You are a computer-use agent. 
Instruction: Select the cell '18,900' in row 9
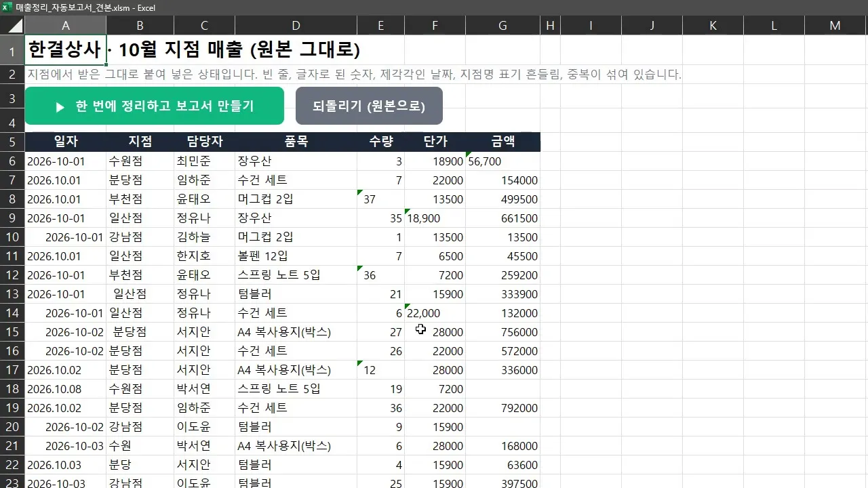coord(435,218)
